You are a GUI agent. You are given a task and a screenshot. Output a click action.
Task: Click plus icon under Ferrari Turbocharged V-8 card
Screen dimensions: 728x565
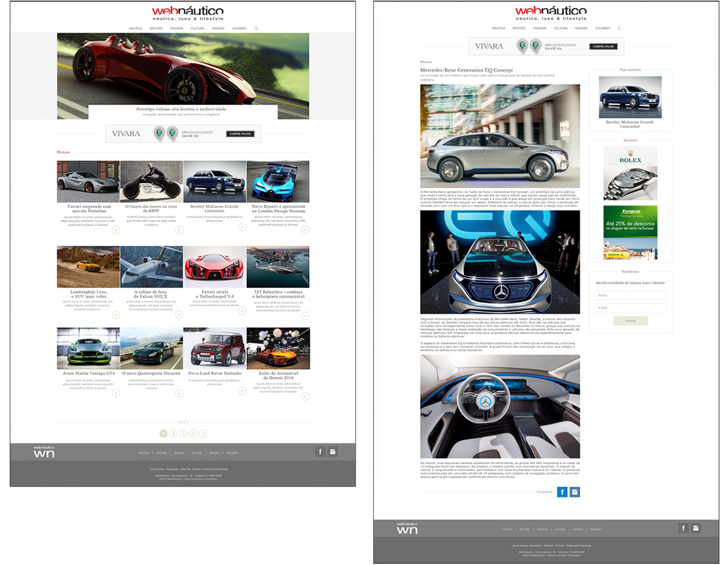click(242, 311)
